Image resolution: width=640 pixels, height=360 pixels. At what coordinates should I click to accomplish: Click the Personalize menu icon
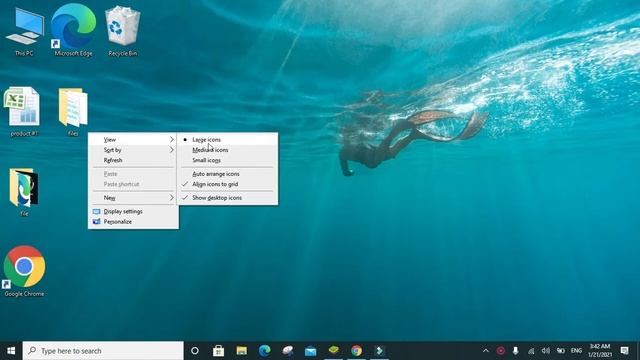96,222
